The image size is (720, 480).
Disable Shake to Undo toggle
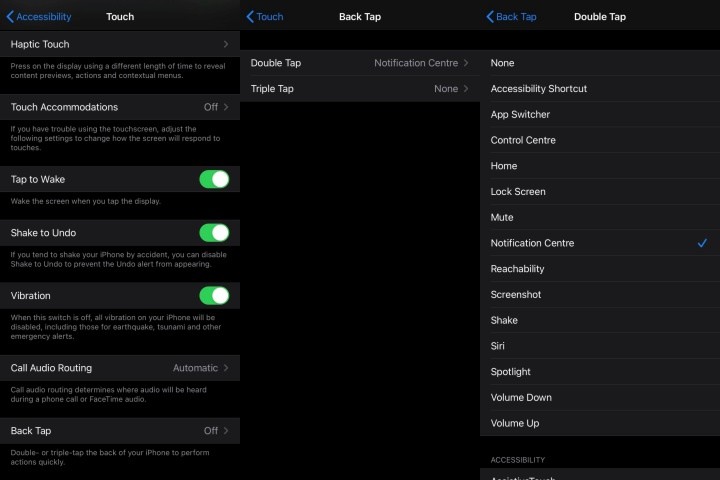pyautogui.click(x=214, y=233)
